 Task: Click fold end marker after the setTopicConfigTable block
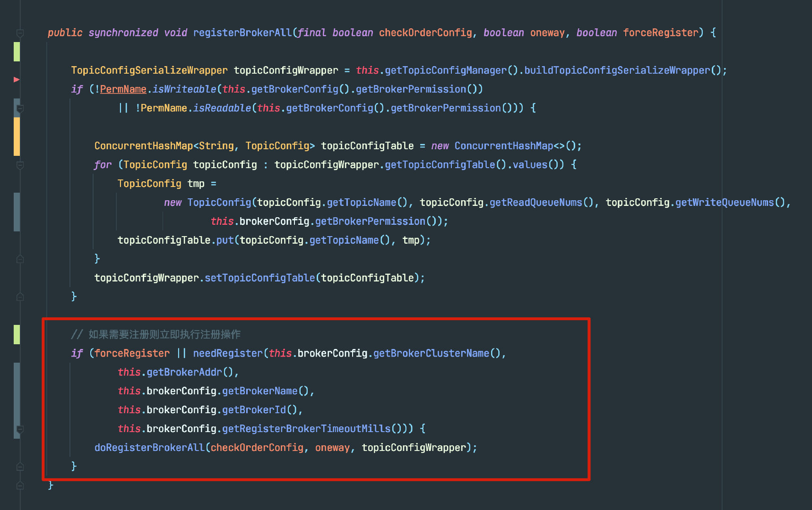click(x=20, y=297)
